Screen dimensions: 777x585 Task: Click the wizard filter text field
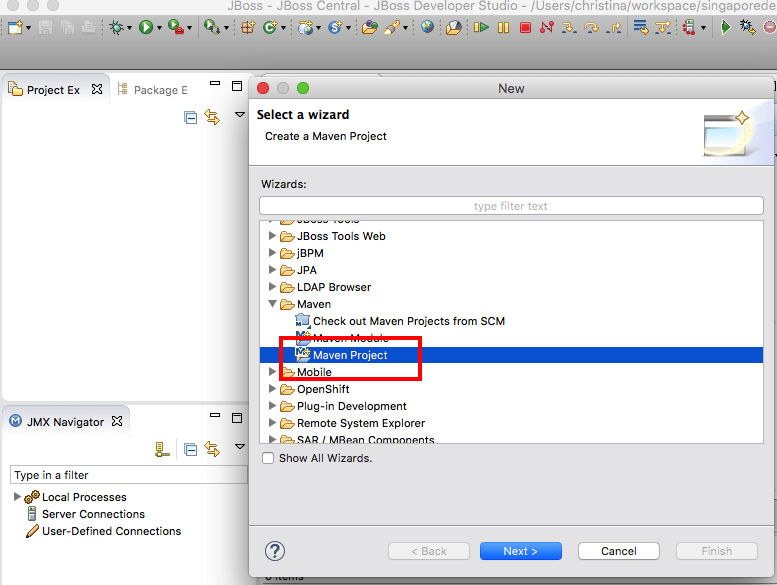click(511, 206)
